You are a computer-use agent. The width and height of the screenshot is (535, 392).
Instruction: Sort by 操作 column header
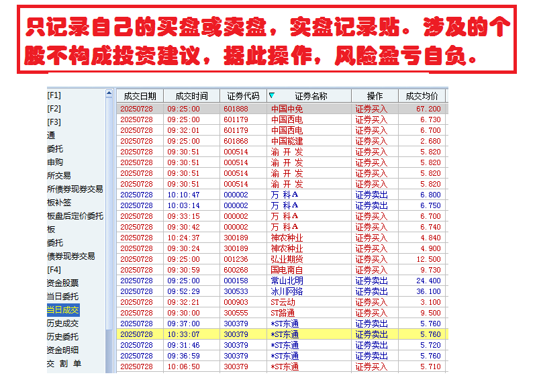[375, 96]
